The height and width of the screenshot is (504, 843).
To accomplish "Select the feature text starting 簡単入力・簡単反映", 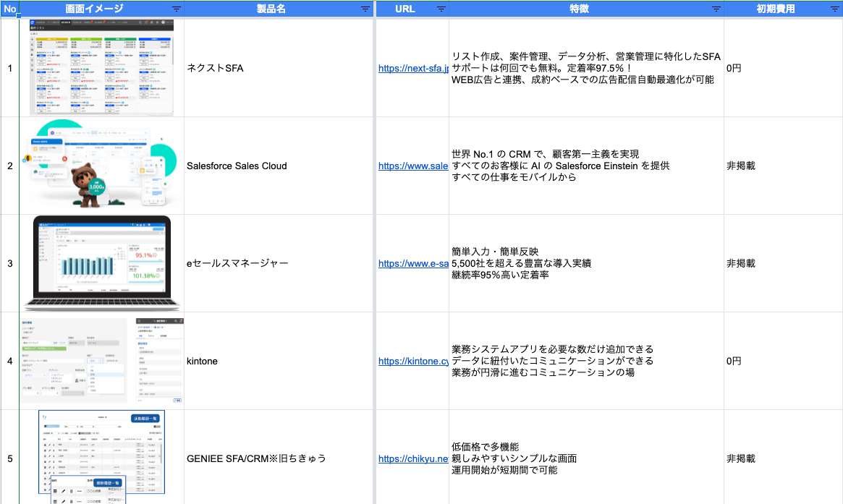I will (x=522, y=264).
